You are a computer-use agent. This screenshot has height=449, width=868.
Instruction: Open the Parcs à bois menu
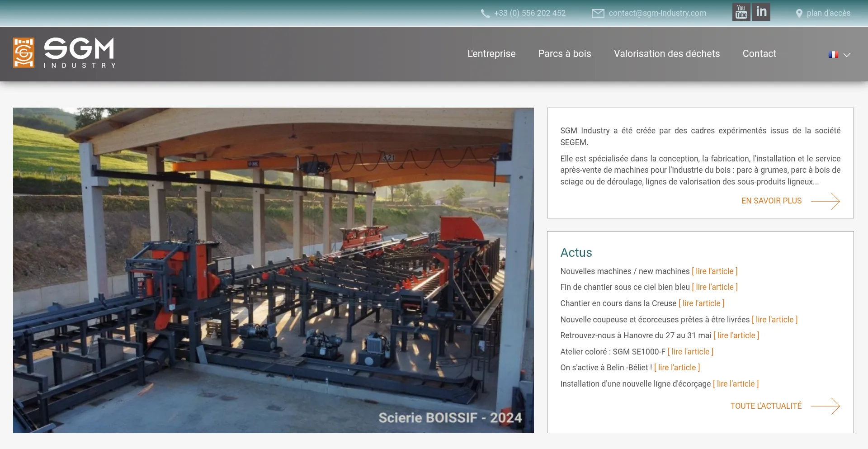click(x=565, y=54)
